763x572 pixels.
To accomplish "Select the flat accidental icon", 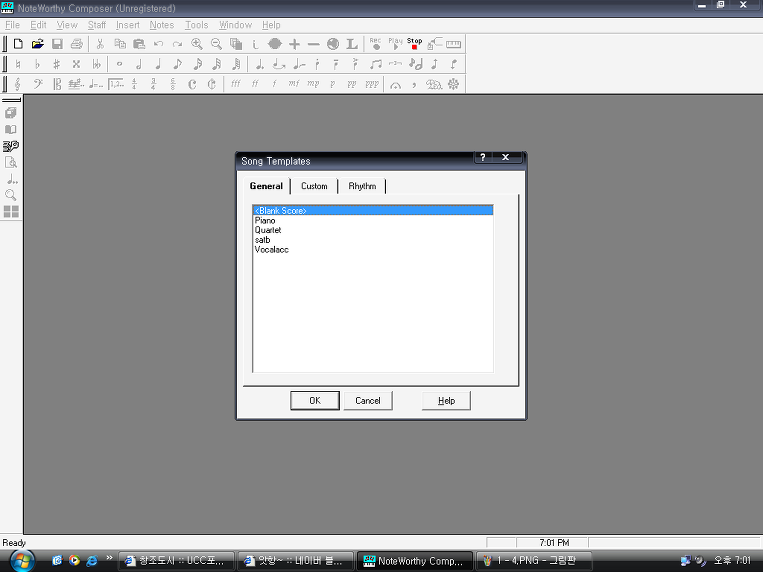I will [x=37, y=64].
